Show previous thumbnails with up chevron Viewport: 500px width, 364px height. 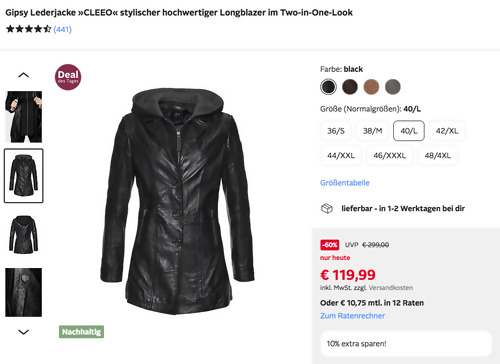23,75
